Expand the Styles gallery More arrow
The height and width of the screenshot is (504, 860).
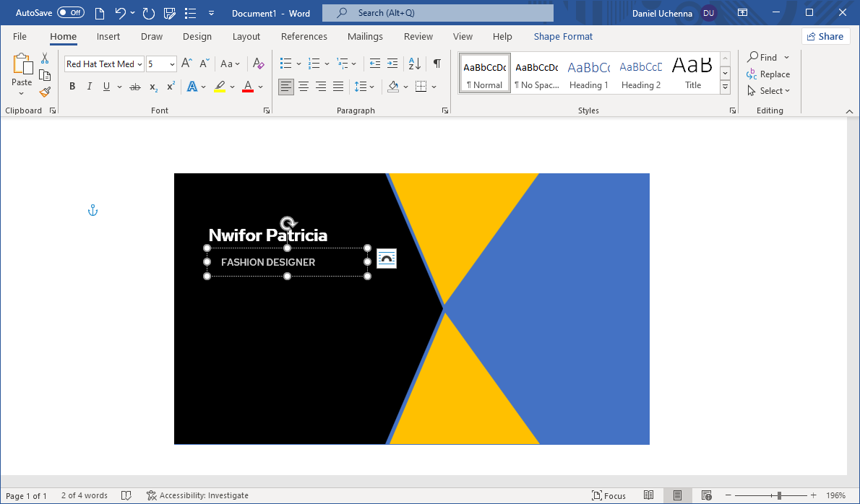coord(725,88)
